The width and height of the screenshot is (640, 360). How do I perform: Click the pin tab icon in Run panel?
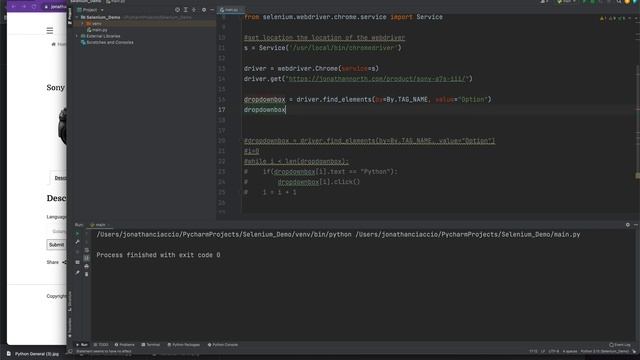(x=77, y=272)
